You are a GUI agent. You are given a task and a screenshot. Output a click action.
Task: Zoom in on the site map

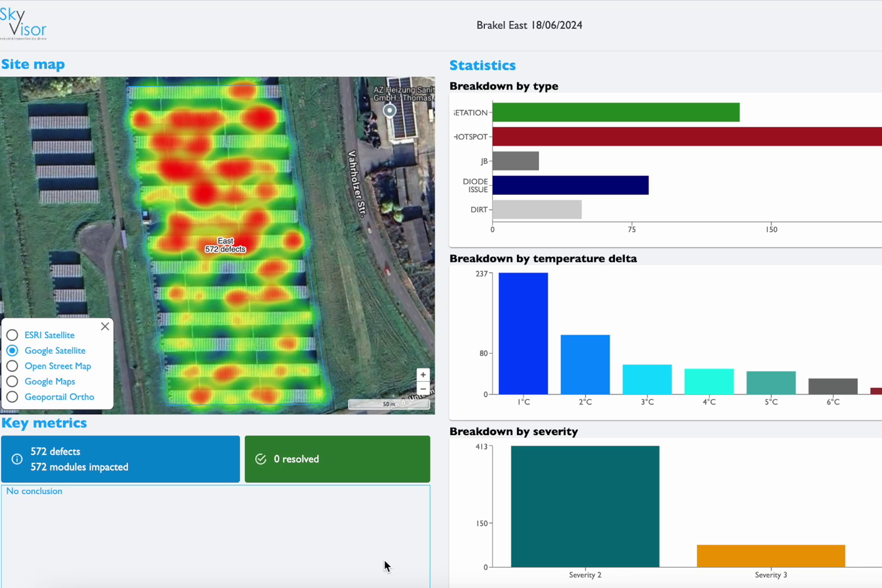pyautogui.click(x=423, y=375)
